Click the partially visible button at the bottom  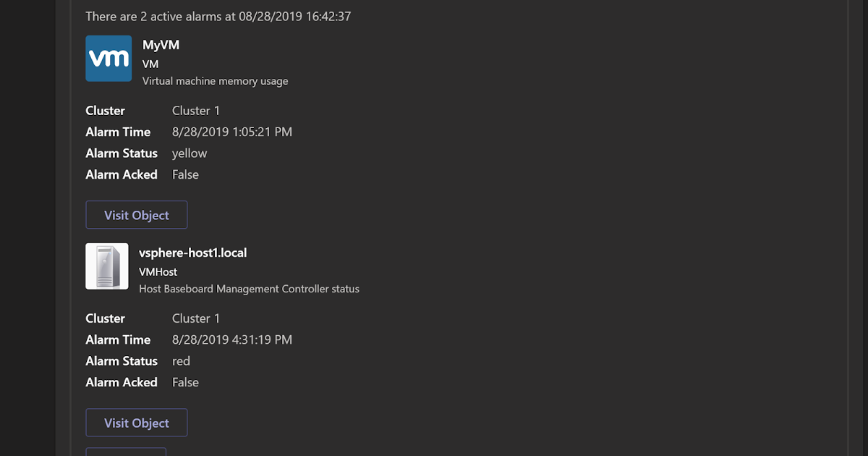126,452
